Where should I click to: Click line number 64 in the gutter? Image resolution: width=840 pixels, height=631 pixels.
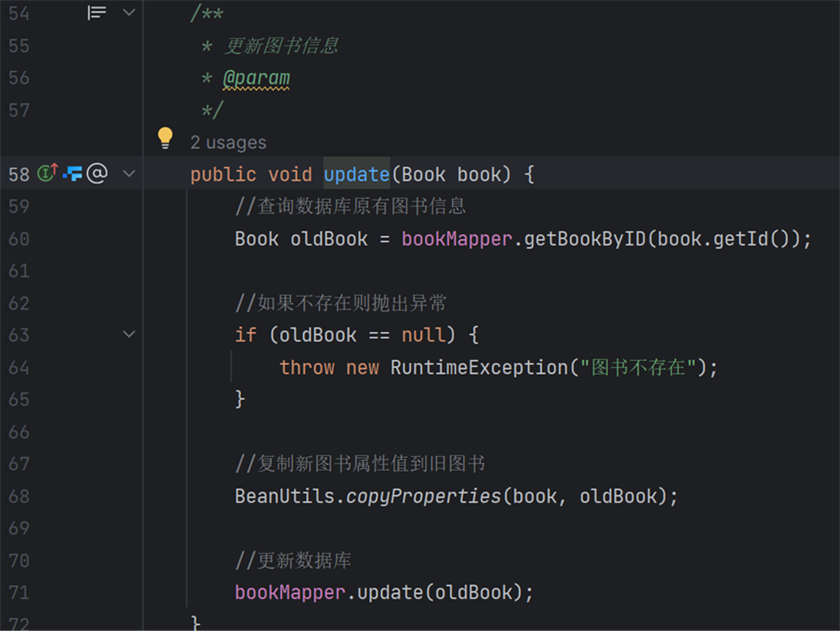point(19,367)
